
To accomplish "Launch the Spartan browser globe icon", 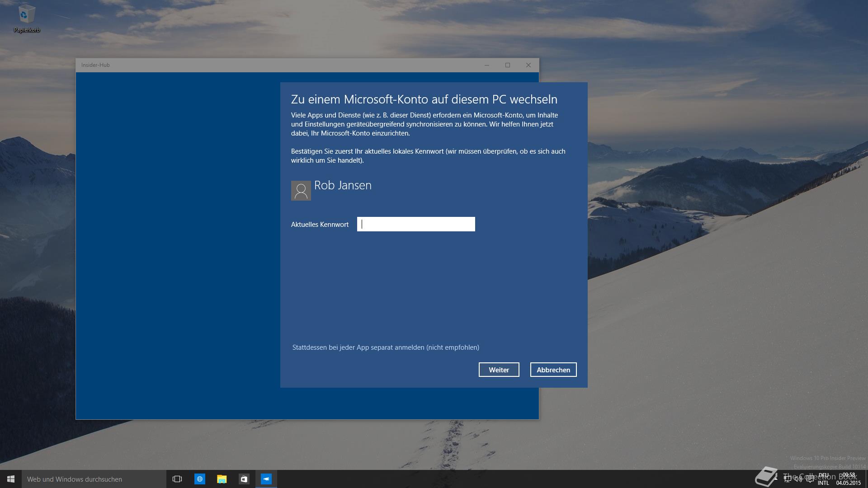I will [x=199, y=479].
